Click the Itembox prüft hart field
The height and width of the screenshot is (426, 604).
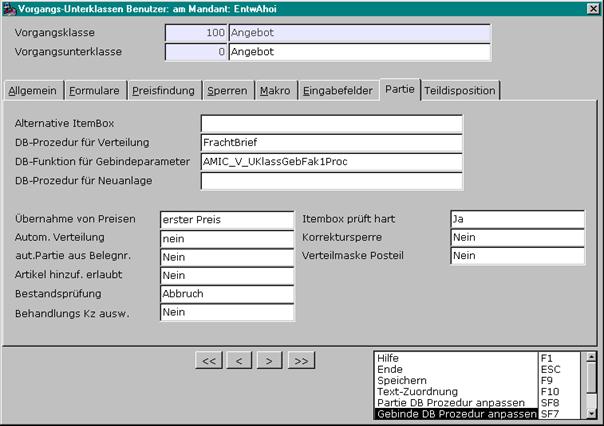pyautogui.click(x=517, y=219)
